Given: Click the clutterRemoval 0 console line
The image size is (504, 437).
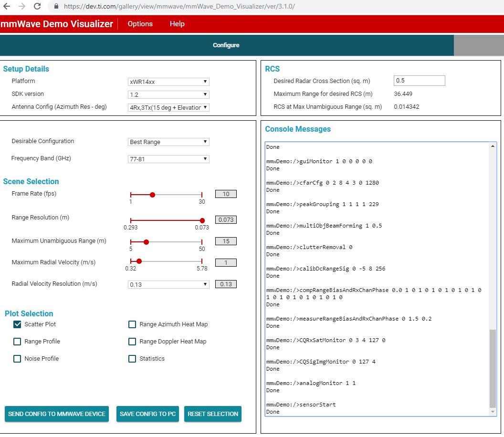Looking at the screenshot, I should coord(309,247).
